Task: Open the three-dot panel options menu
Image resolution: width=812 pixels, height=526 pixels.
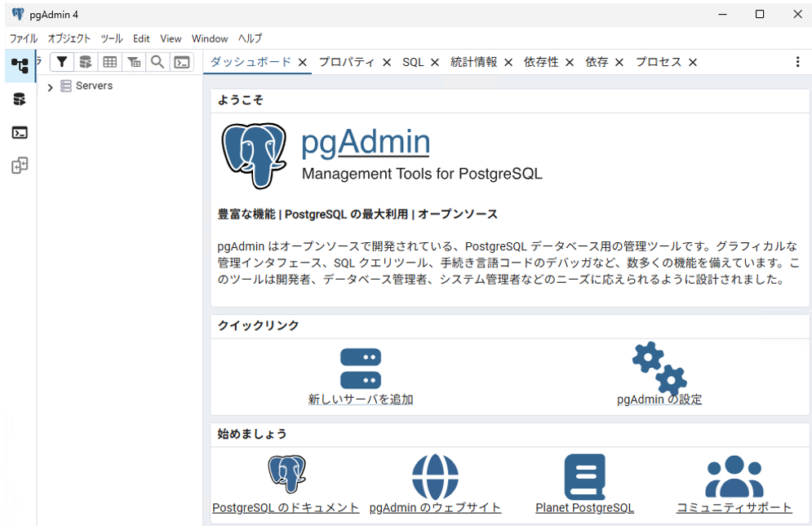Action: click(x=797, y=62)
